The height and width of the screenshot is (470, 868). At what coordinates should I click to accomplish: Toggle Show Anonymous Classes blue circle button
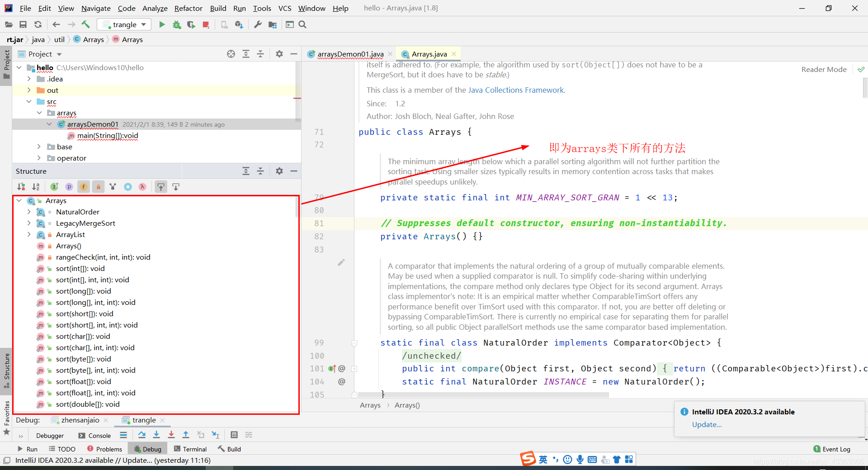tap(128, 186)
